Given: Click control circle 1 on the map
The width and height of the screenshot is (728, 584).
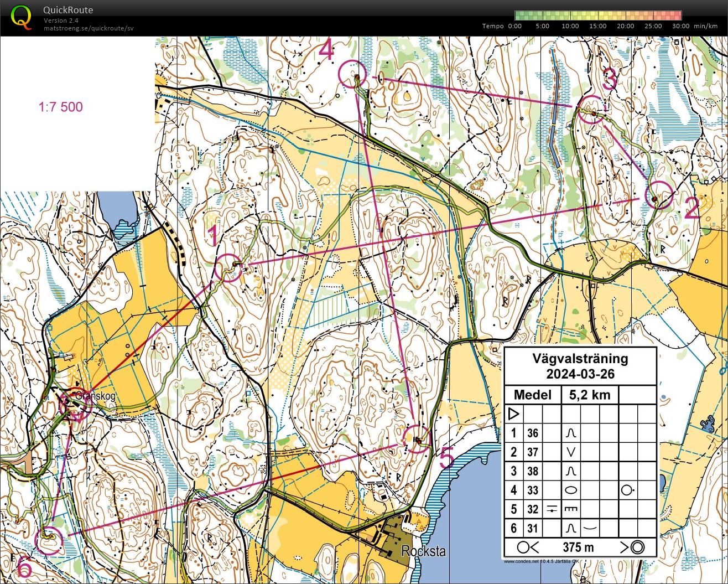Looking at the screenshot, I should click(x=228, y=268).
